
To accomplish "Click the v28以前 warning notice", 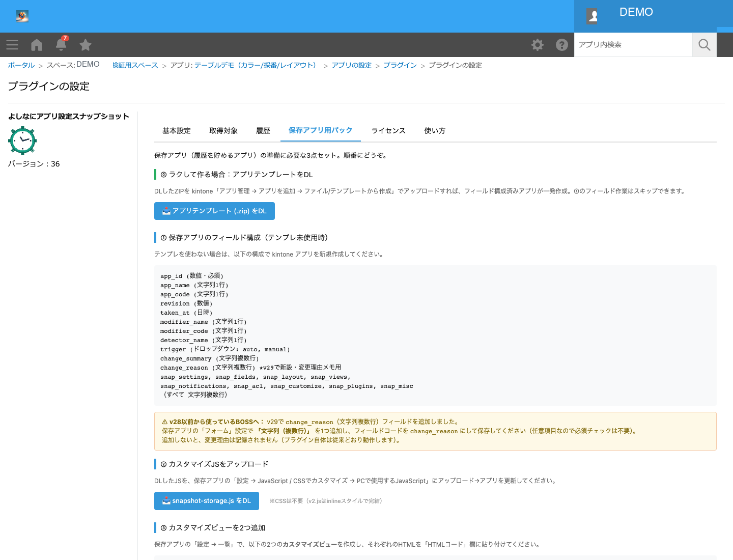I will pos(435,431).
